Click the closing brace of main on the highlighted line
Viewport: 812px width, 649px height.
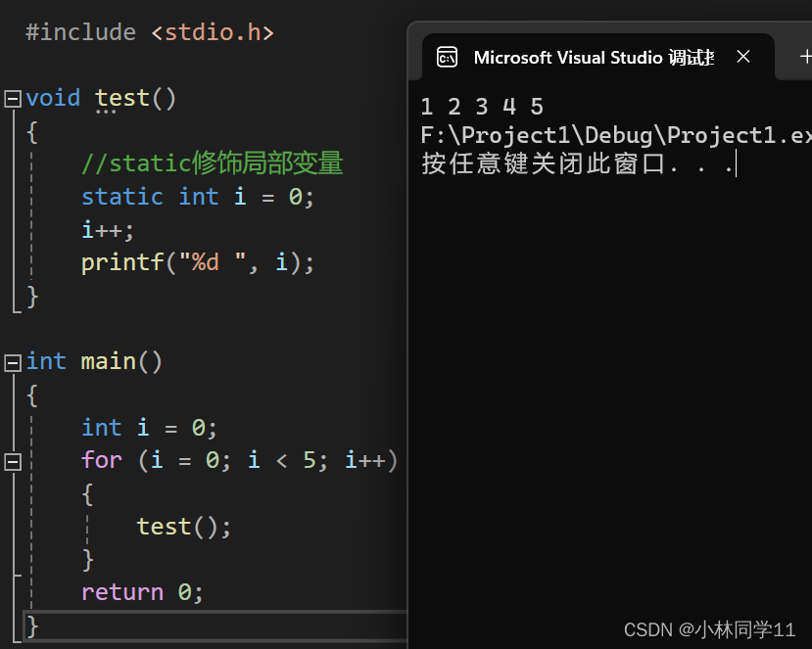[32, 626]
